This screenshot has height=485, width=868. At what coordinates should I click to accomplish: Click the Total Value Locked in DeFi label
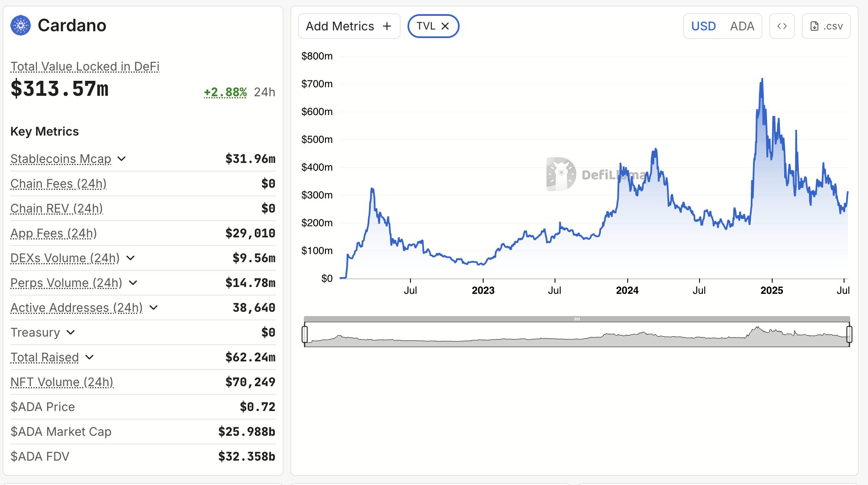point(85,66)
